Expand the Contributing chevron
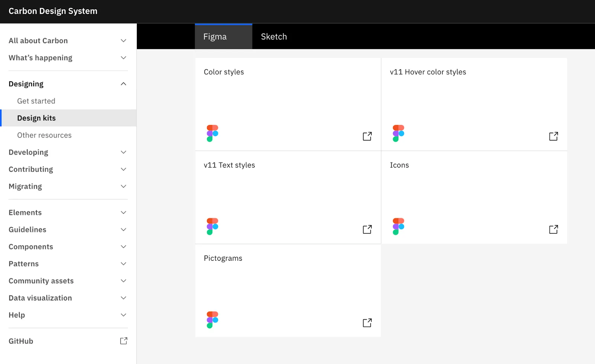This screenshot has width=595, height=364. (x=123, y=169)
